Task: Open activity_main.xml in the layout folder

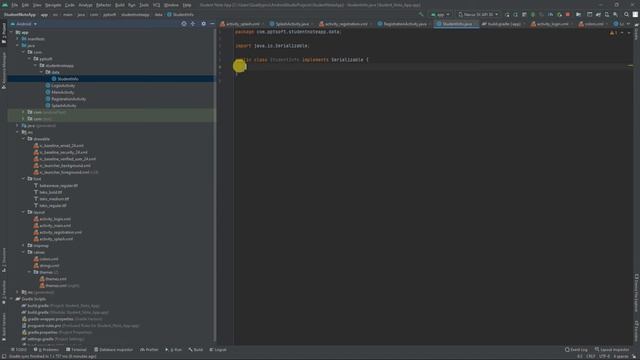Action: coord(52,226)
